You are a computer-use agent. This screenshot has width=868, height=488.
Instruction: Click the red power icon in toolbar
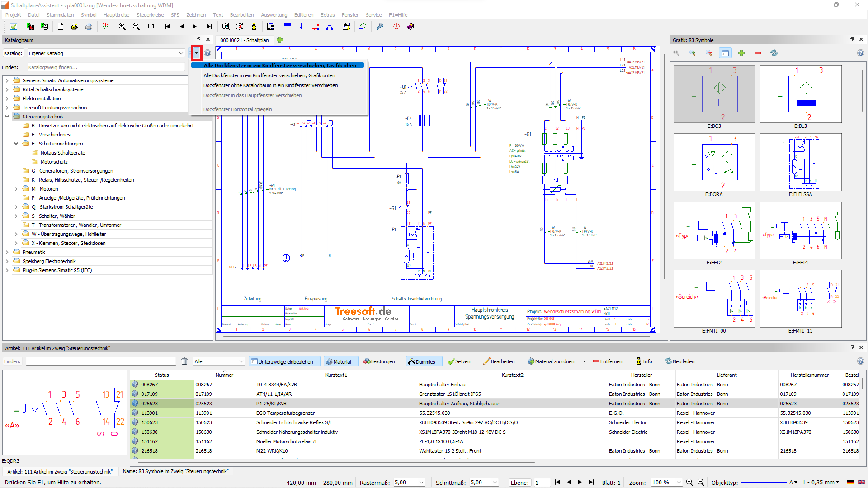tap(396, 27)
